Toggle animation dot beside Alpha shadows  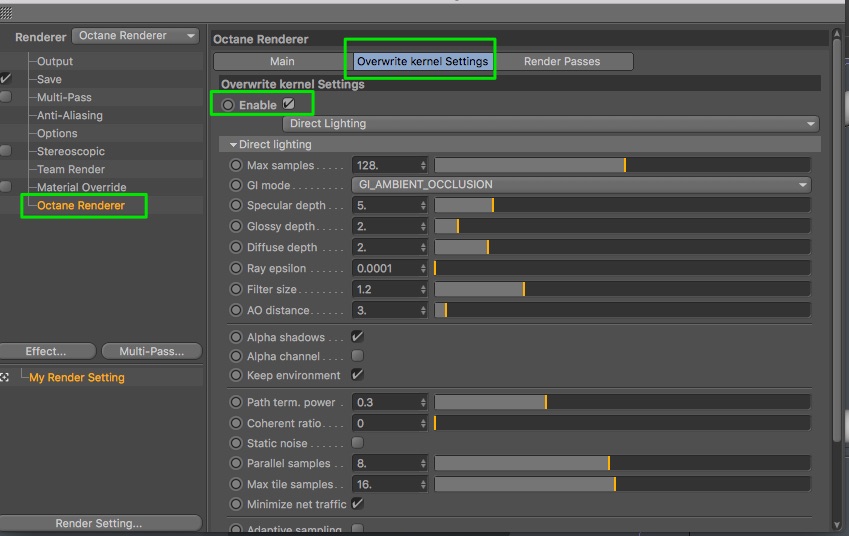(x=236, y=337)
